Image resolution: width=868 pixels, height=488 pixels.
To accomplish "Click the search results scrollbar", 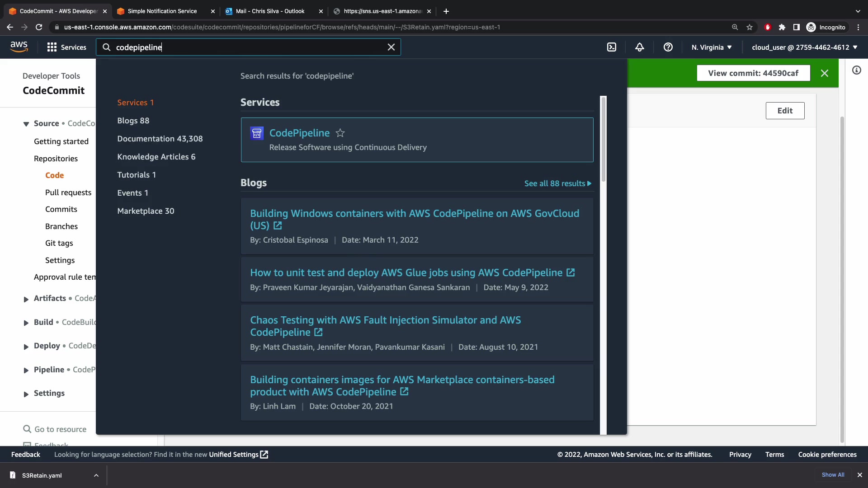I will (x=603, y=140).
